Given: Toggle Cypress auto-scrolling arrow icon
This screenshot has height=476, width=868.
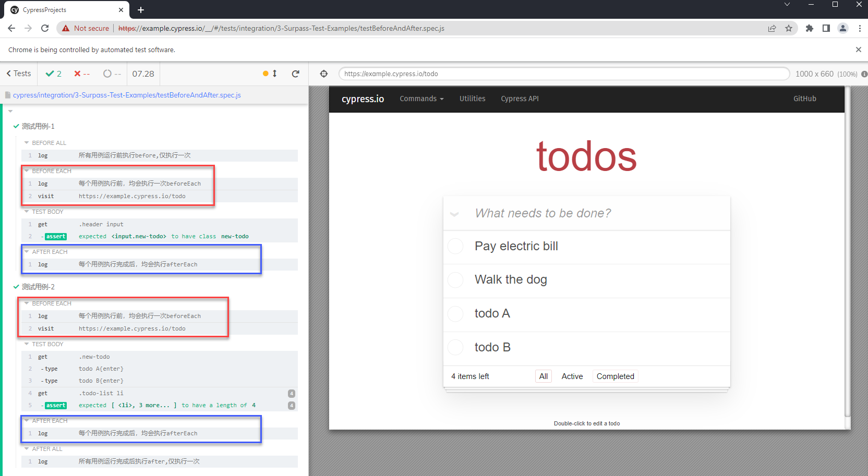Looking at the screenshot, I should (x=275, y=74).
